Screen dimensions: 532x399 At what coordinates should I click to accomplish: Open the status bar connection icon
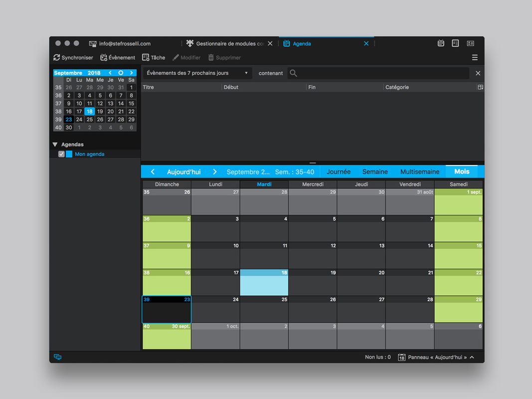point(58,357)
